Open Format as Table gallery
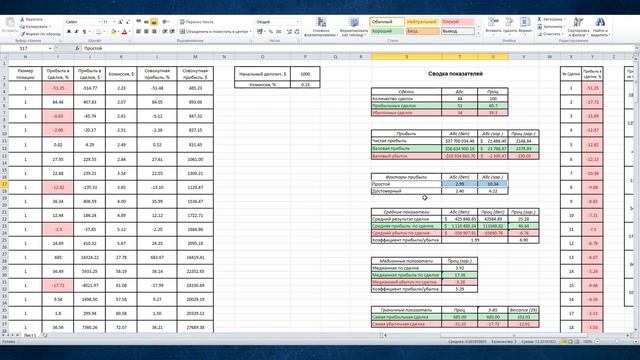The image size is (640, 360). tap(353, 27)
